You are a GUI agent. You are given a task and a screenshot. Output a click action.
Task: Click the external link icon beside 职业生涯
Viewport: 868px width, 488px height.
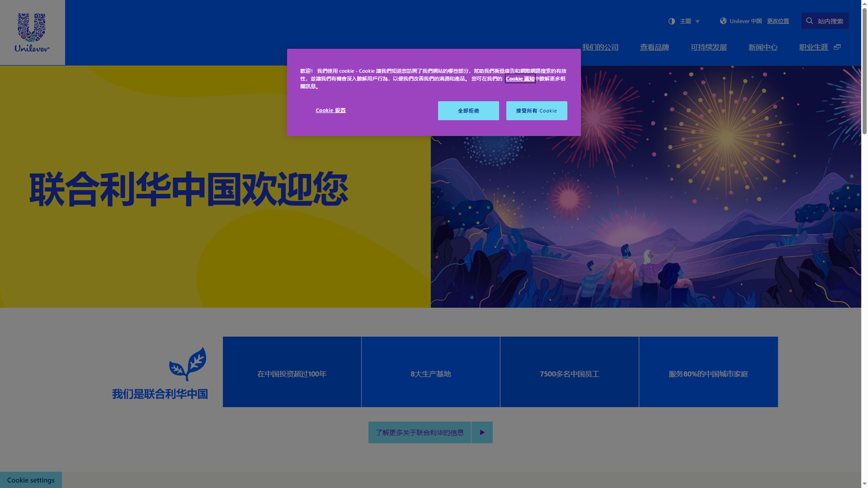click(837, 47)
